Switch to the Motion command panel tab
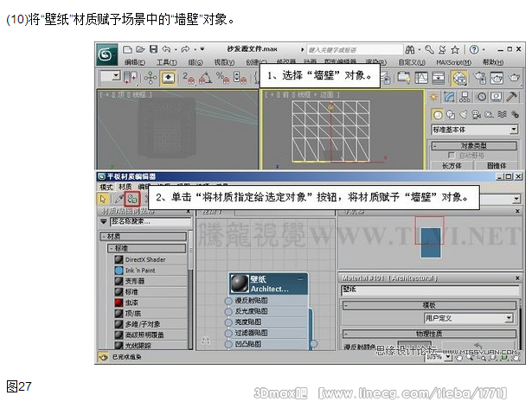The image size is (532, 408). [482, 97]
